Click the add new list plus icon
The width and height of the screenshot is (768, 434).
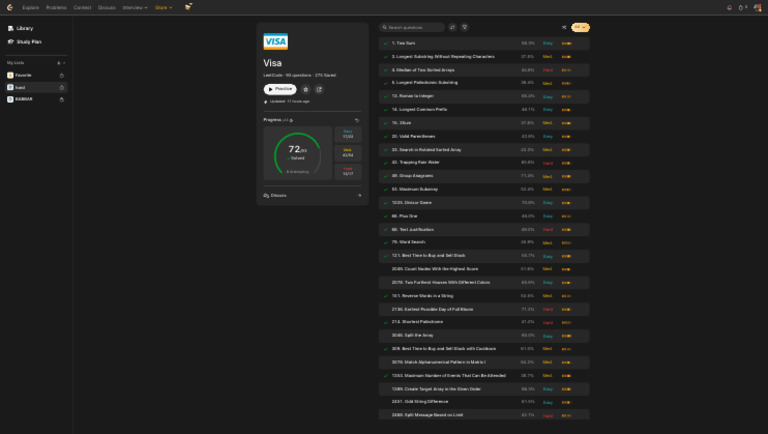tap(59, 63)
